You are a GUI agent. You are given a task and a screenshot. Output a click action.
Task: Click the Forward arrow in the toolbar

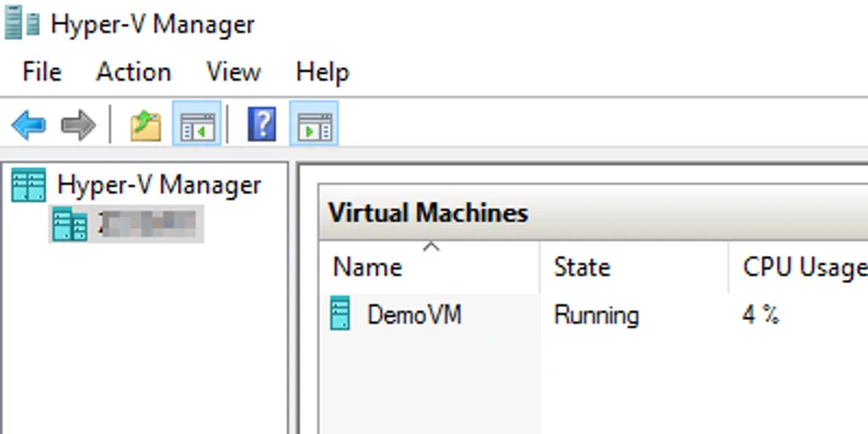(78, 126)
